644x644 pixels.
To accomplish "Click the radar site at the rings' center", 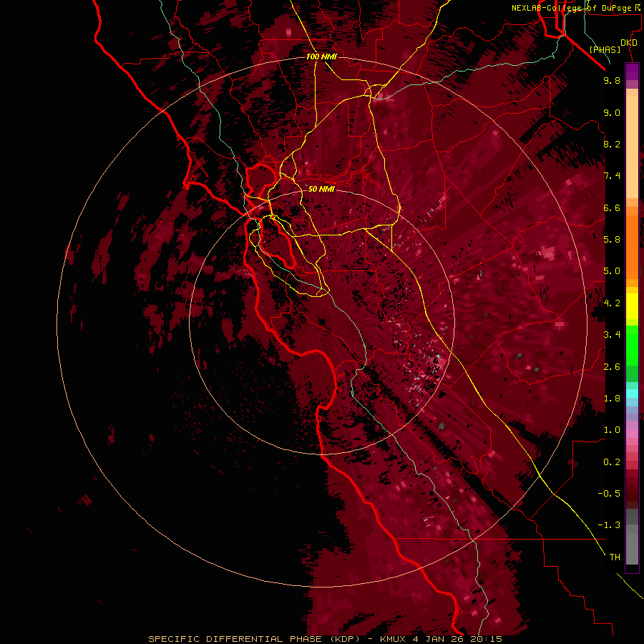I will point(323,321).
